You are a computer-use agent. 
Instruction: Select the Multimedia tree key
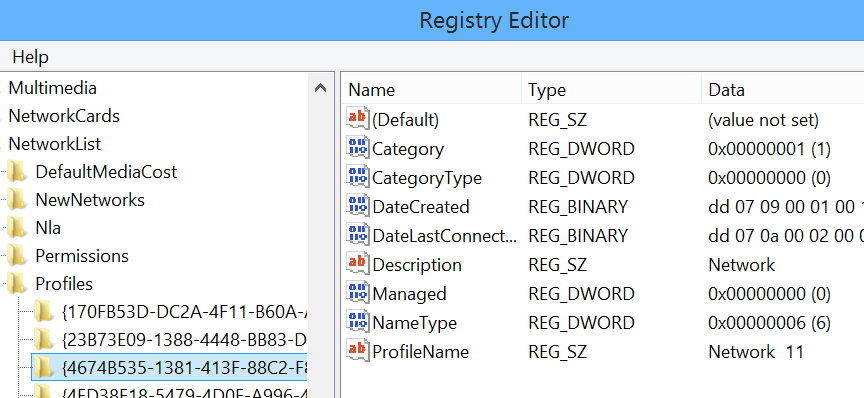pyautogui.click(x=52, y=88)
